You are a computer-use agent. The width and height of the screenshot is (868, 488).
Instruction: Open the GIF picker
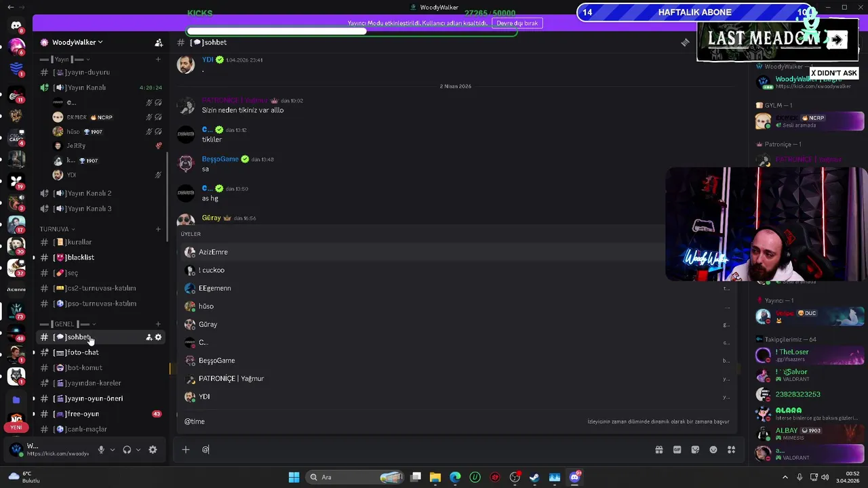point(677,449)
